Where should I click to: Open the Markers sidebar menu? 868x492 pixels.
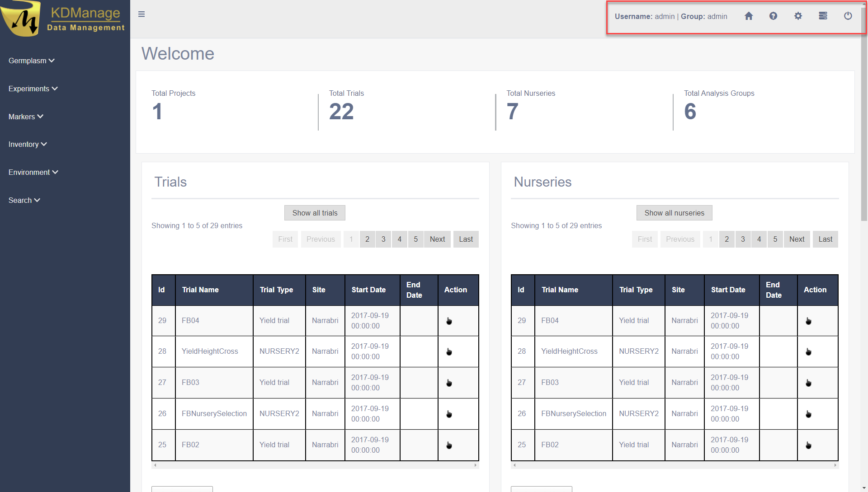click(26, 117)
